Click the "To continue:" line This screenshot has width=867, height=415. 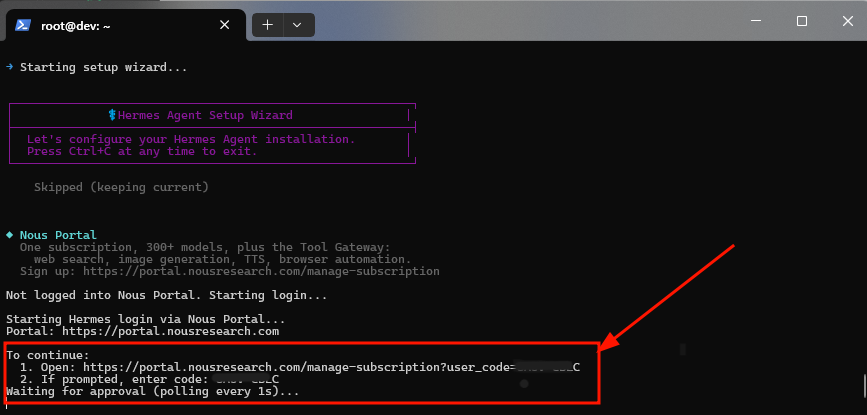pyautogui.click(x=48, y=355)
